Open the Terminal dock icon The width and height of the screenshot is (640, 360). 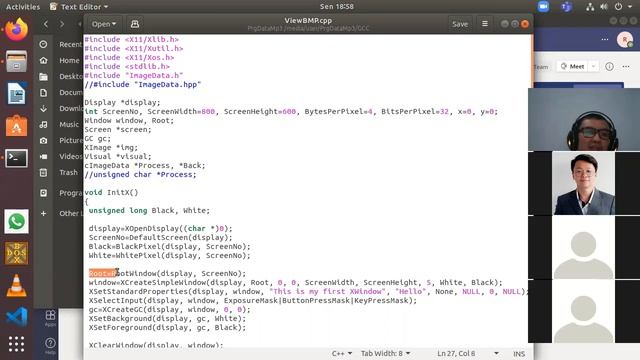click(x=16, y=158)
